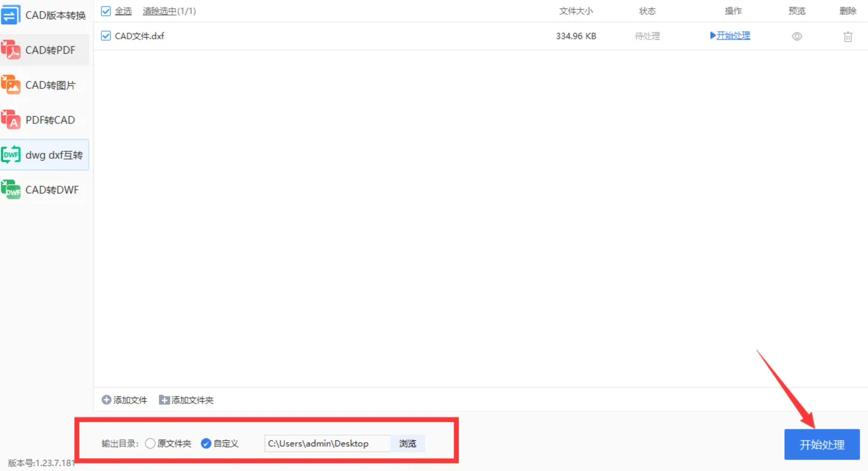
Task: Click the dwg dxf互转 sidebar icon
Action: click(x=11, y=155)
